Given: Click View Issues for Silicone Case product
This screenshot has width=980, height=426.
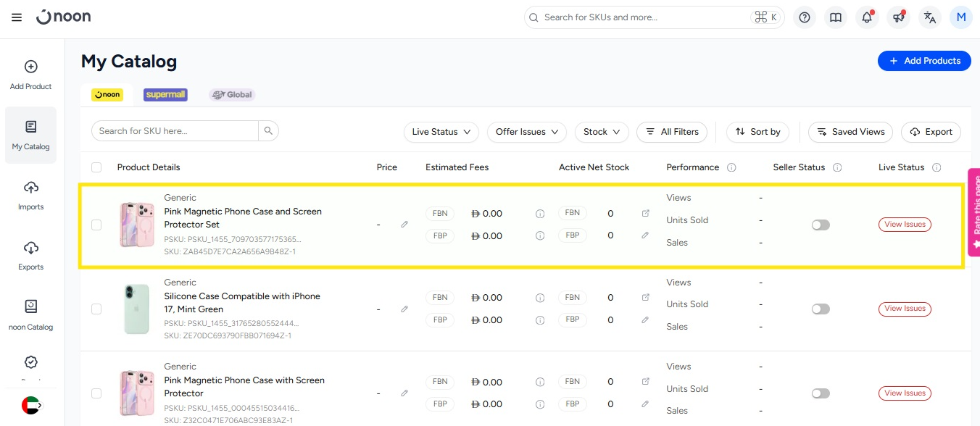Looking at the screenshot, I should (x=905, y=309).
